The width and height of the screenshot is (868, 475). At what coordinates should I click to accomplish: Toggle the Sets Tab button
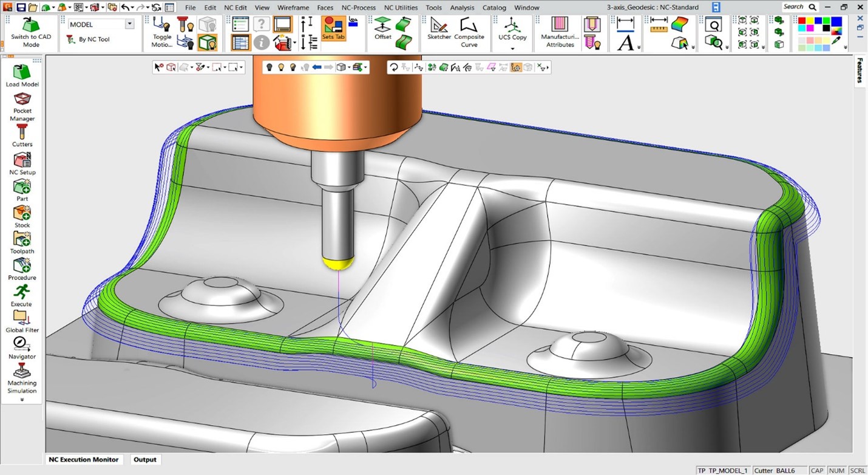coord(333,29)
